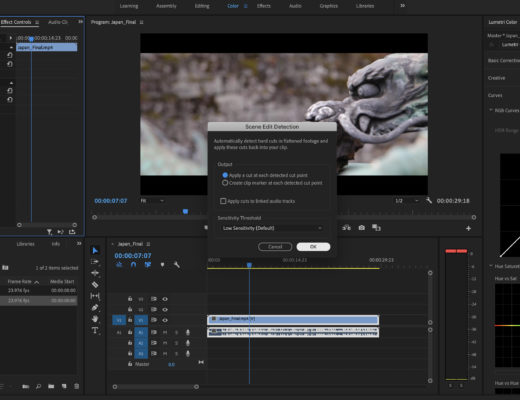Click the Extract icon in Program Monitor
This screenshot has width=520, height=400.
pos(346,228)
